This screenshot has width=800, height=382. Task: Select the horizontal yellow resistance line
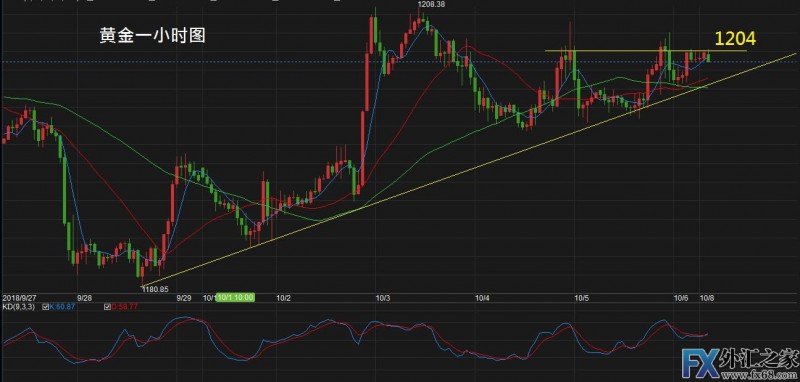tap(645, 50)
